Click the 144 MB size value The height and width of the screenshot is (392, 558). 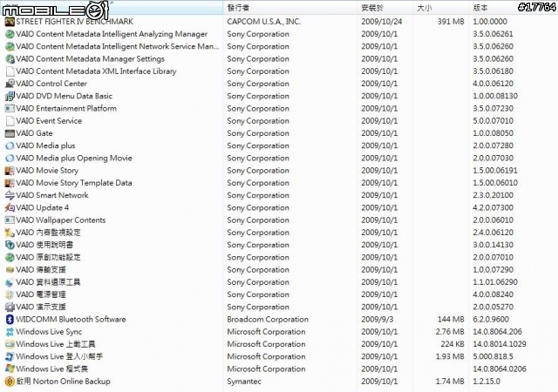click(451, 320)
